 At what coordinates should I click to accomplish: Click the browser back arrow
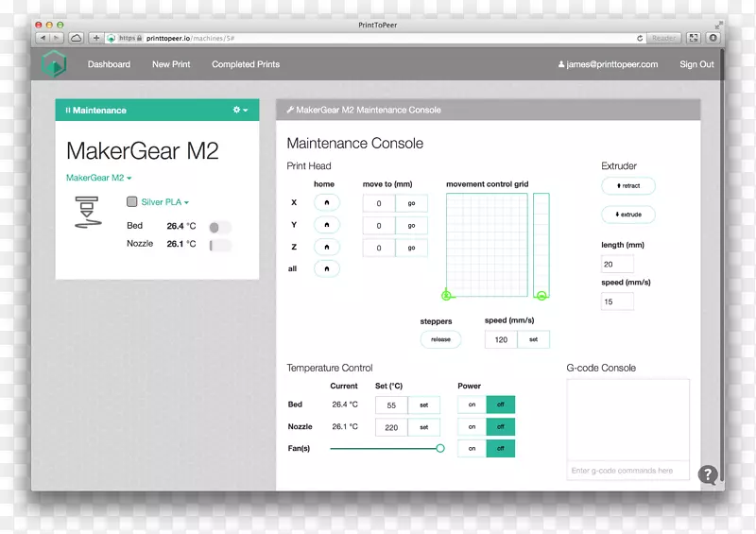click(43, 38)
